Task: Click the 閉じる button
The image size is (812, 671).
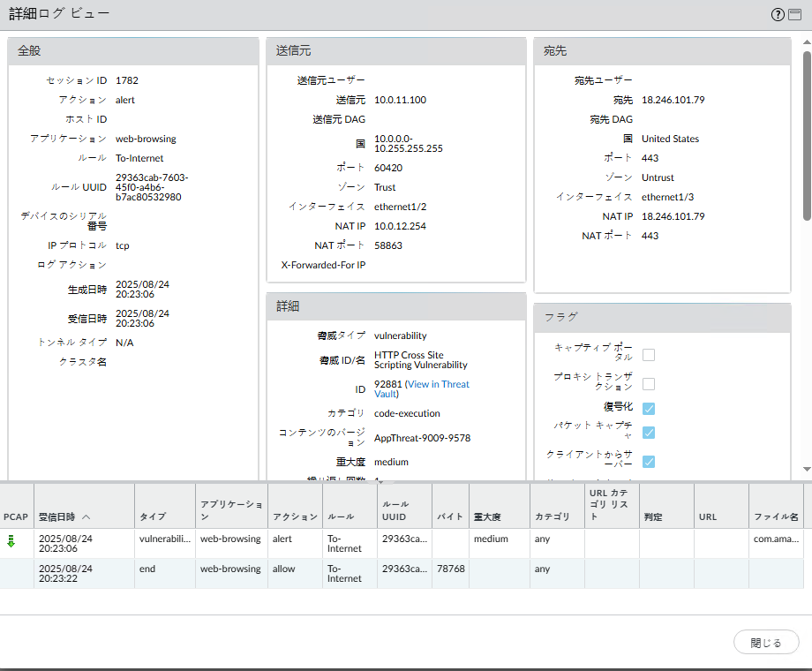Action: [x=765, y=643]
